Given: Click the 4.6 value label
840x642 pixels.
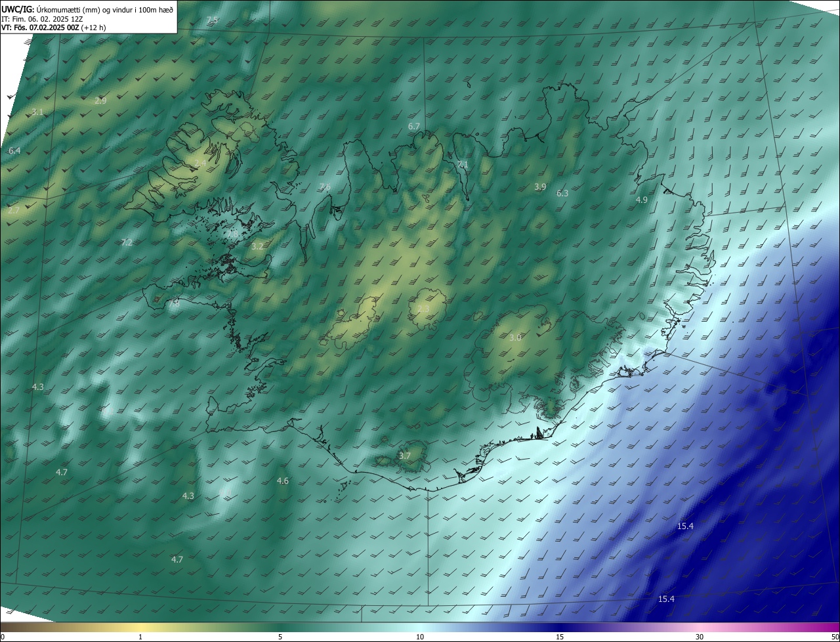Looking at the screenshot, I should coord(283,481).
